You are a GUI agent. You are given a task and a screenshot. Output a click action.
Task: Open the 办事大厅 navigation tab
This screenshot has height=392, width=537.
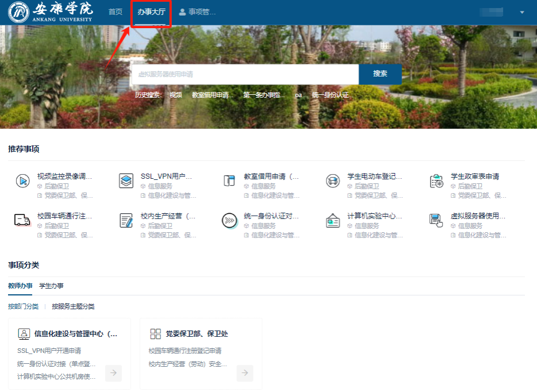(x=151, y=12)
